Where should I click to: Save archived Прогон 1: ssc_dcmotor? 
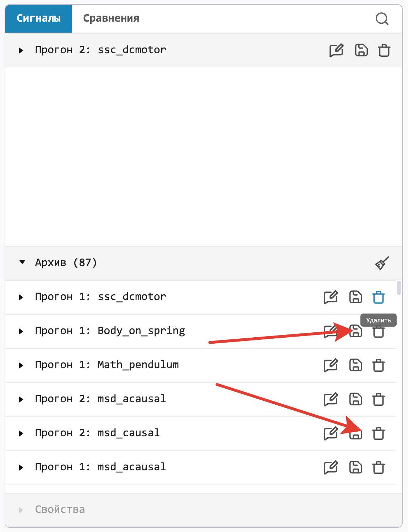click(x=355, y=297)
